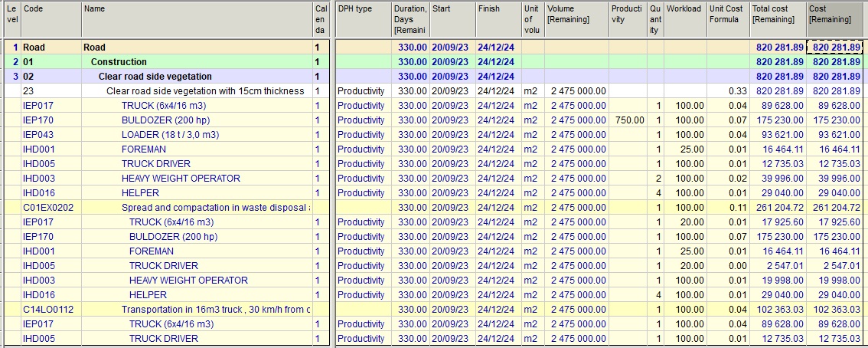This screenshot has height=348, width=868.
Task: Click Total cost cell 39 996.00
Action: point(778,179)
